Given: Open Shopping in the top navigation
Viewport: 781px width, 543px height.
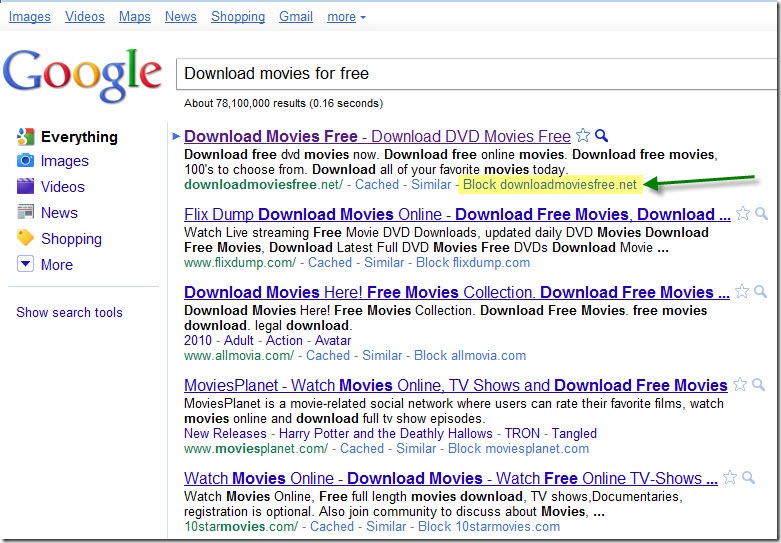Looking at the screenshot, I should (238, 16).
